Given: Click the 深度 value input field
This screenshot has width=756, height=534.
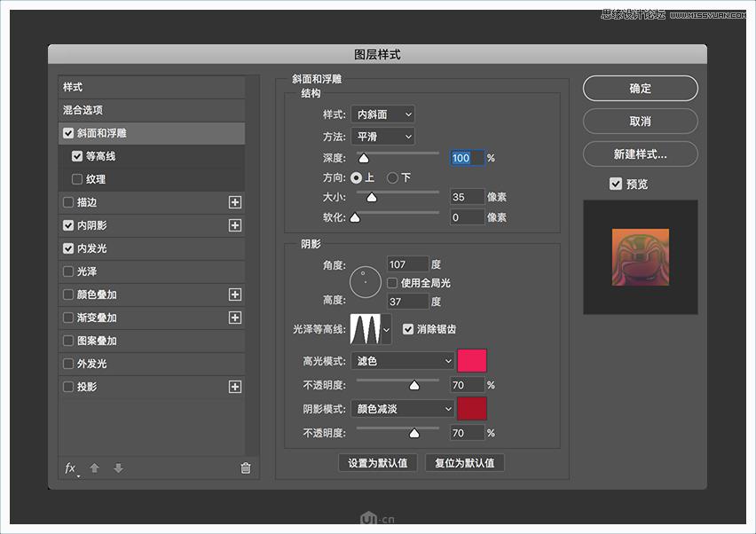Looking at the screenshot, I should coord(467,157).
